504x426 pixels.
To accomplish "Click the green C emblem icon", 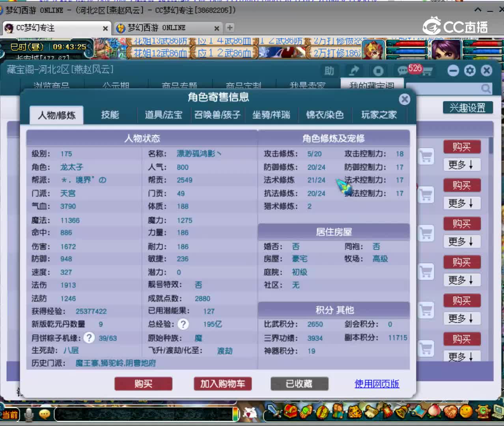I will 483,411.
